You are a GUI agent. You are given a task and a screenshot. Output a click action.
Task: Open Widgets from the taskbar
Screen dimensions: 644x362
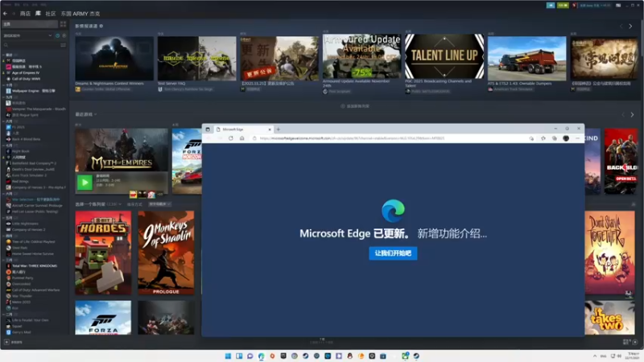[239, 356]
